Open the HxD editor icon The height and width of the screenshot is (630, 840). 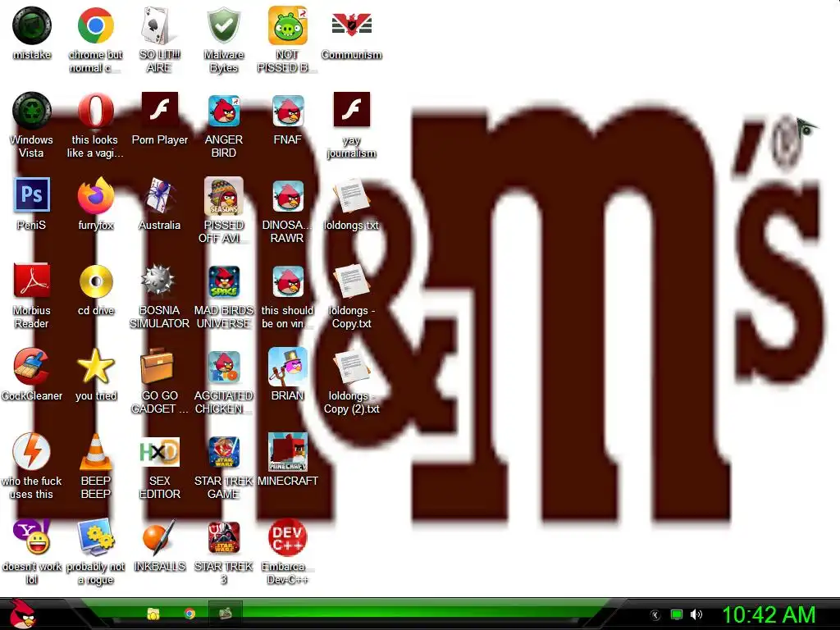coord(159,452)
